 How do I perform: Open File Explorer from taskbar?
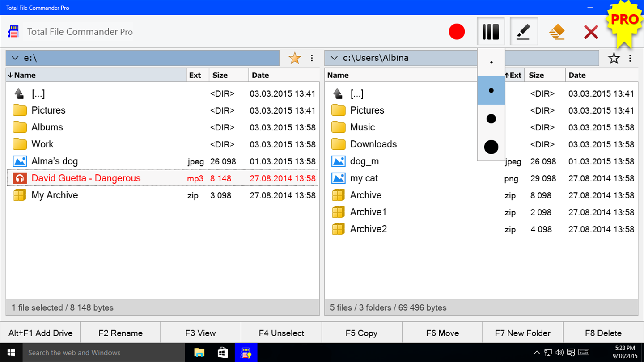[x=199, y=353]
